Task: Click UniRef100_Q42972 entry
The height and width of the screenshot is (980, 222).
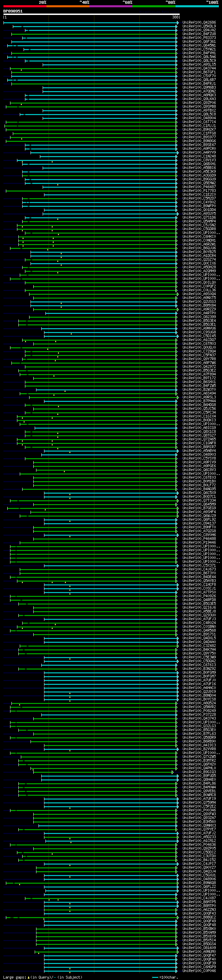Action: [199, 367]
